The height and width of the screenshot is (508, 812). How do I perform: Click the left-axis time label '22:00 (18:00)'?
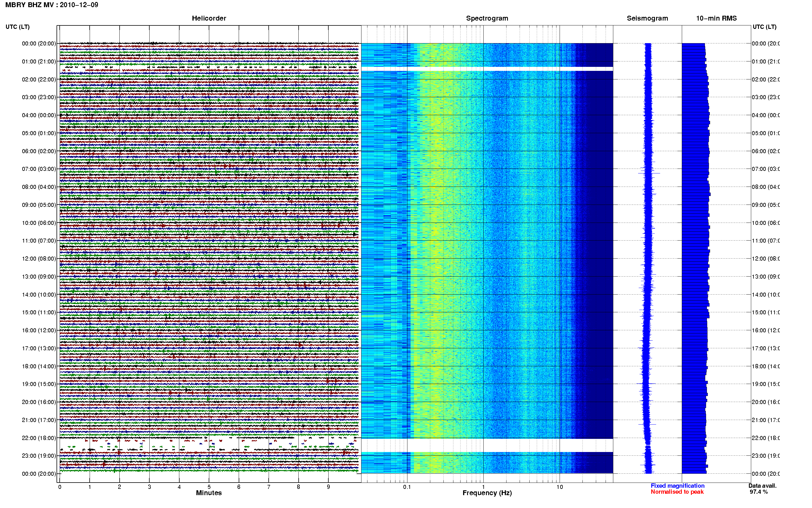[39, 438]
